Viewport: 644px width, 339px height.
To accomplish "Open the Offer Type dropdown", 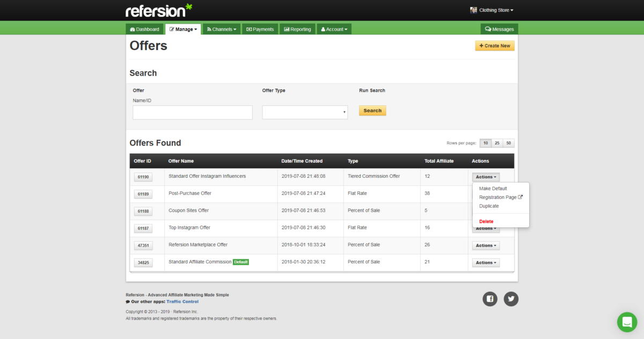I will (x=305, y=112).
